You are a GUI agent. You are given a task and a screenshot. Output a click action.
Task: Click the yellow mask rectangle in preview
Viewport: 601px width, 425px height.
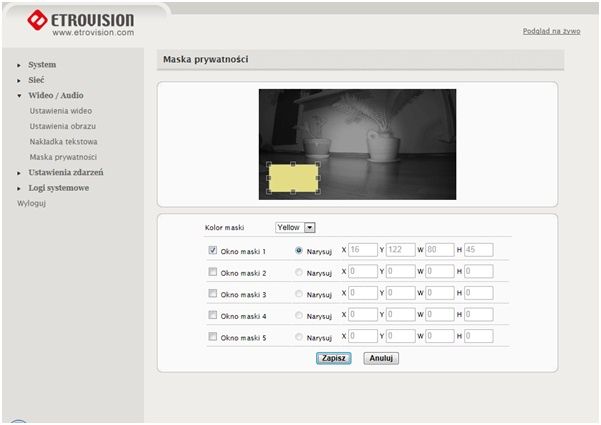click(x=293, y=178)
